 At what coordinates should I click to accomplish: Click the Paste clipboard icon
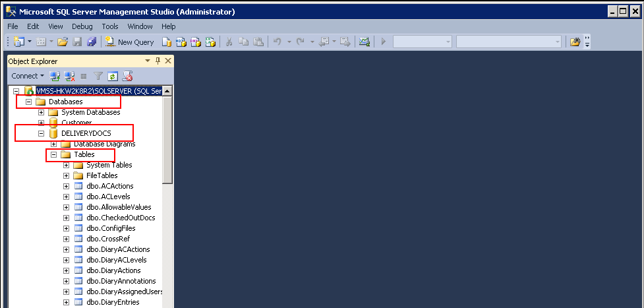click(258, 42)
